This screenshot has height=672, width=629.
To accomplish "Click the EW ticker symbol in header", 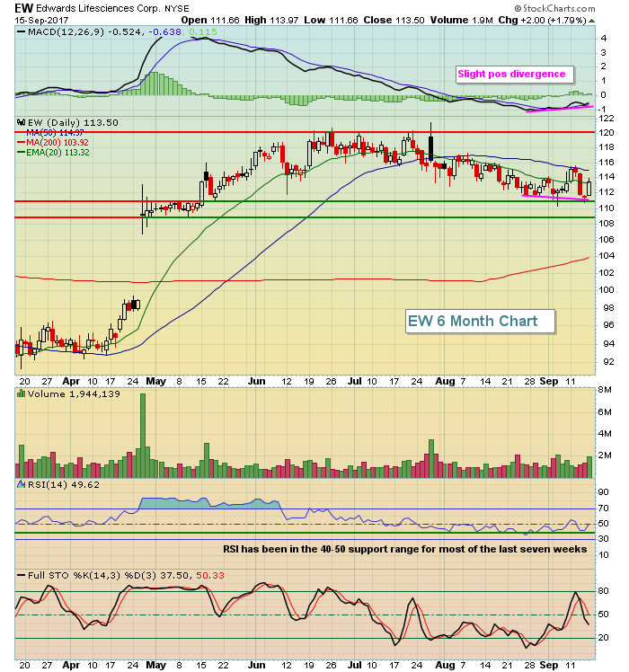I will 24,8.
